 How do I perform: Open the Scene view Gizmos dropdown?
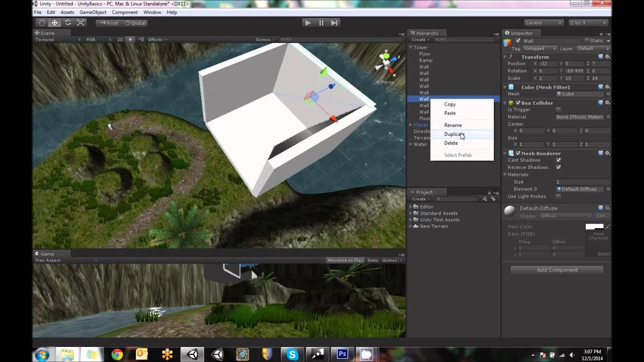click(x=265, y=39)
